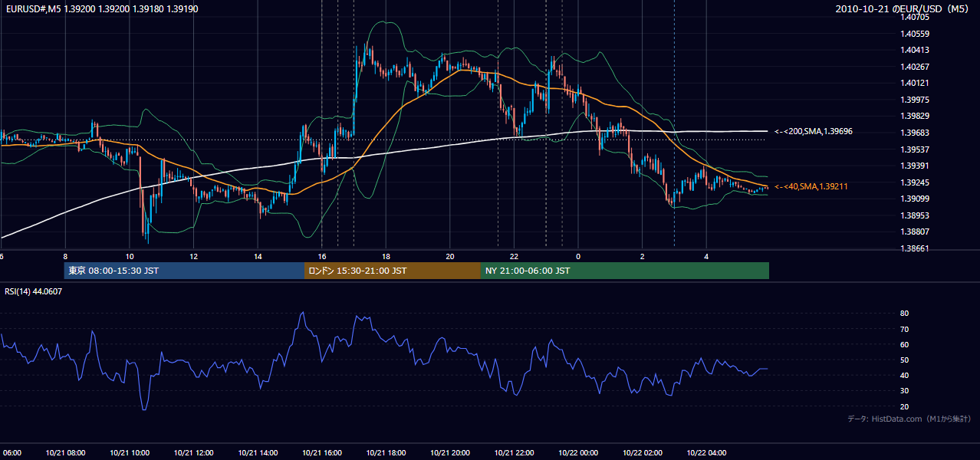The width and height of the screenshot is (980, 460).
Task: Click hour label 22 under the price chart
Action: pos(515,256)
